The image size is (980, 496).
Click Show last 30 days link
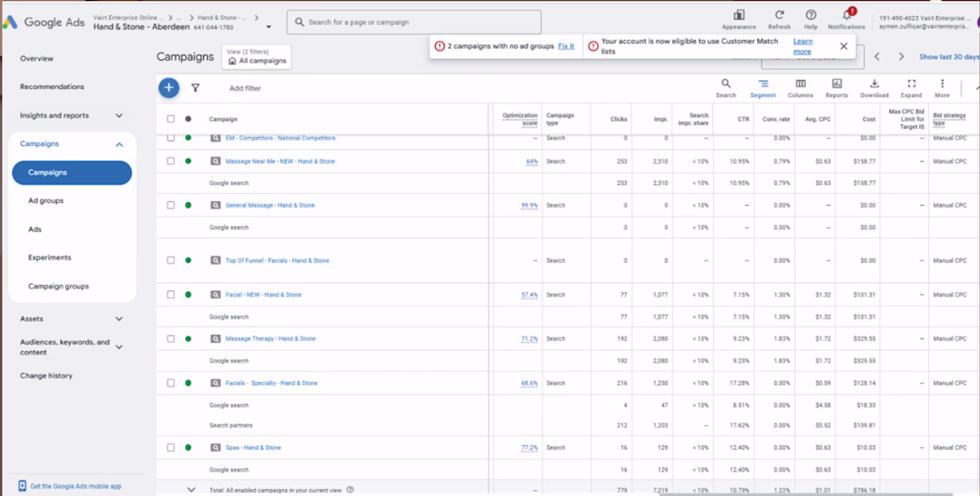[950, 57]
